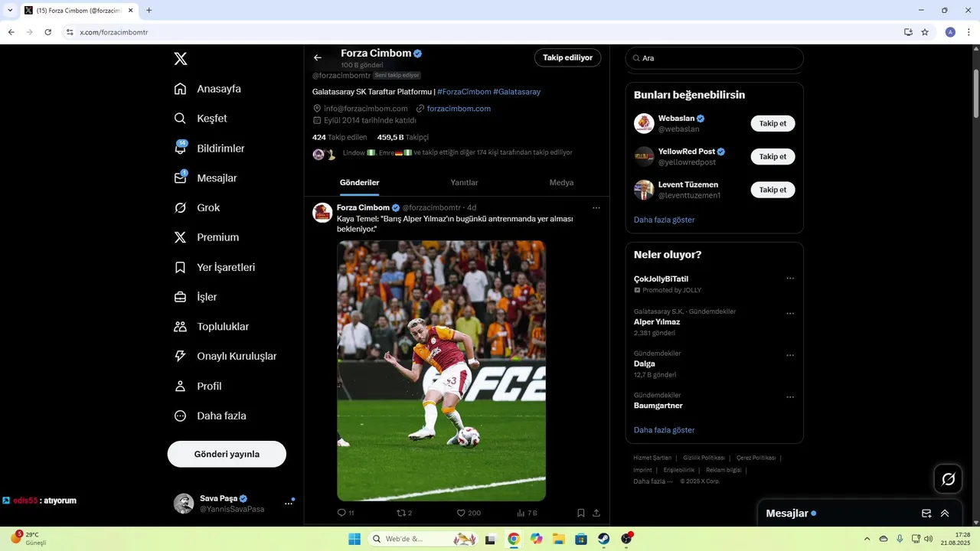Open Keşfet explore page

201,119
